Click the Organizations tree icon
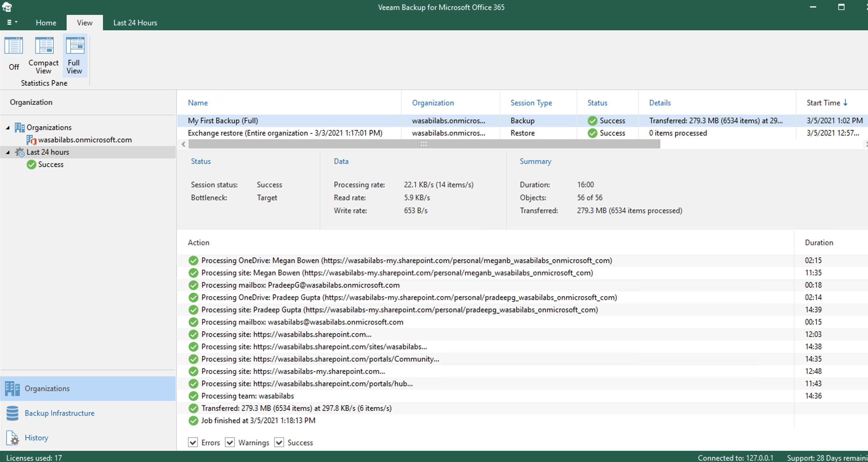The image size is (868, 462). pyautogui.click(x=19, y=128)
